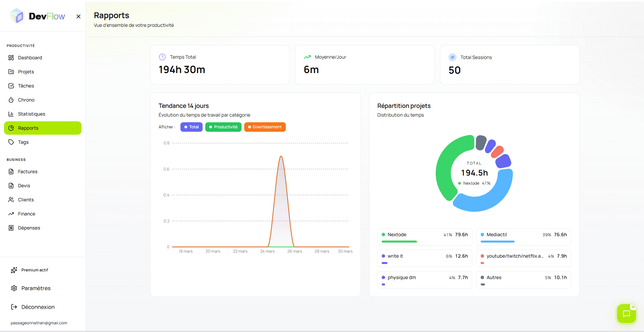Collapse the sidebar with the X control

[x=78, y=16]
